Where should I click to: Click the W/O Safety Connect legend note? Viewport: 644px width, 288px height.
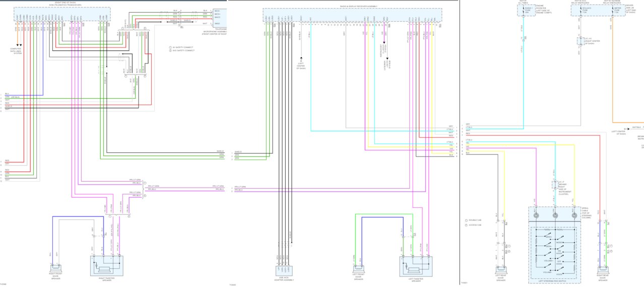click(x=181, y=50)
